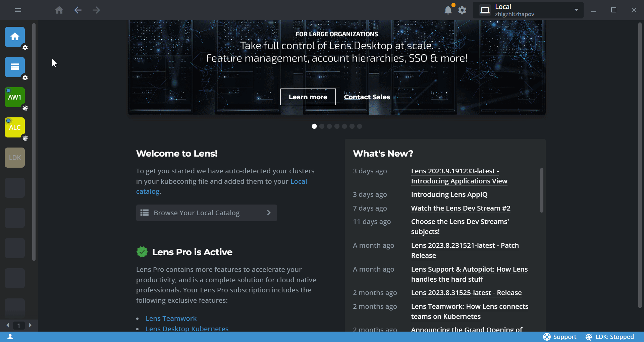Open the Lens Teamwork link

pyautogui.click(x=171, y=319)
